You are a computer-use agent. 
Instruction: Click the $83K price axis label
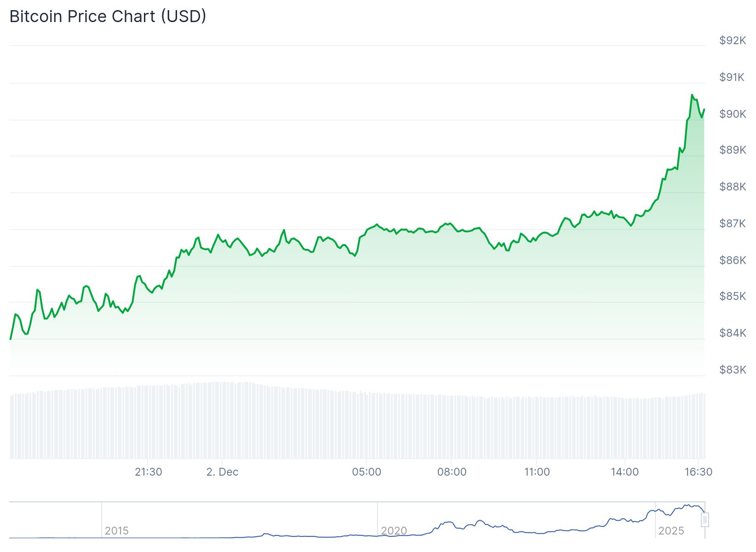[733, 370]
